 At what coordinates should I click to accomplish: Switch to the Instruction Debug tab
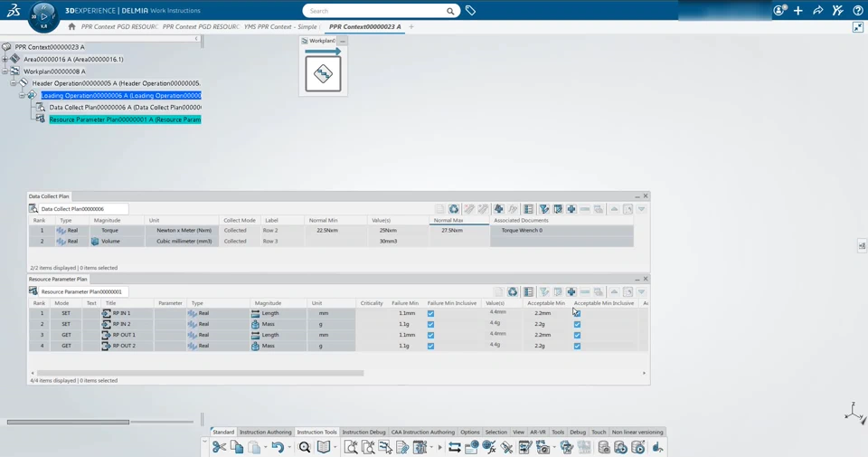(x=363, y=432)
